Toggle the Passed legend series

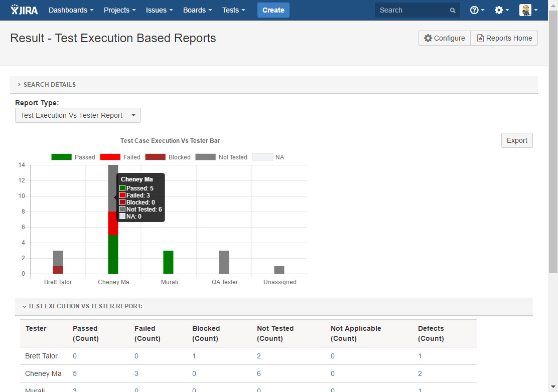point(73,157)
